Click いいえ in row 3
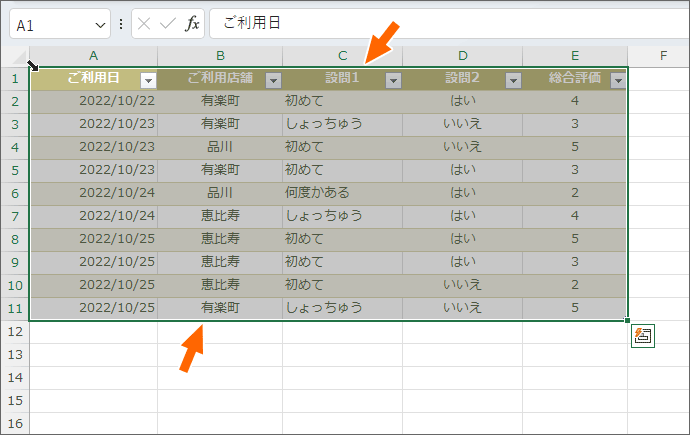The width and height of the screenshot is (690, 435). click(x=462, y=124)
